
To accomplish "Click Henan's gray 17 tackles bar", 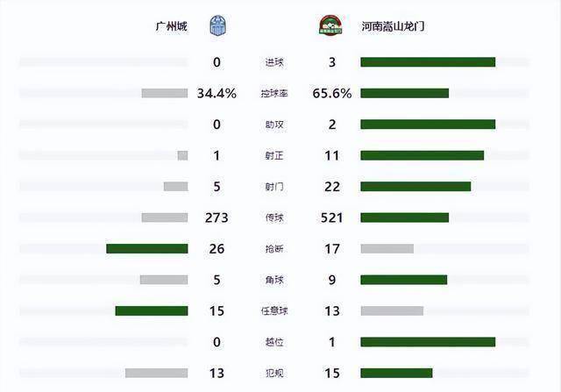I will 387,249.
